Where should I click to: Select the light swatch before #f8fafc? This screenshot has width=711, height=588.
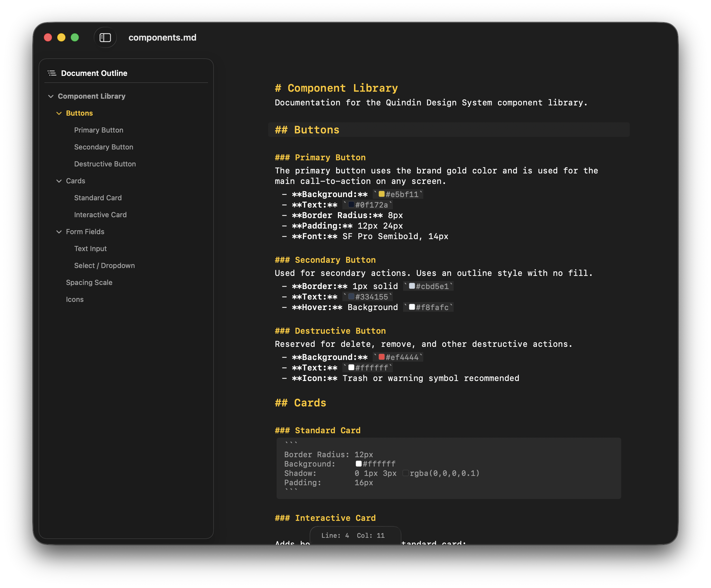click(x=412, y=307)
